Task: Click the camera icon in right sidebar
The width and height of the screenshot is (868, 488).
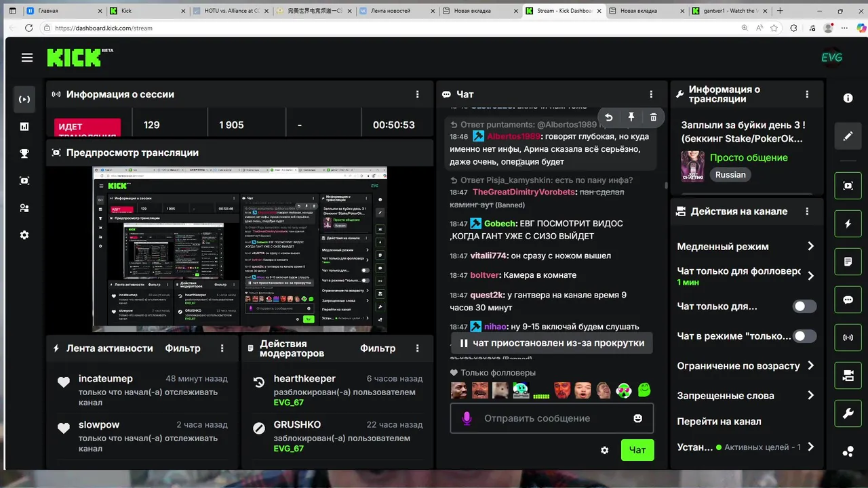Action: [x=848, y=375]
